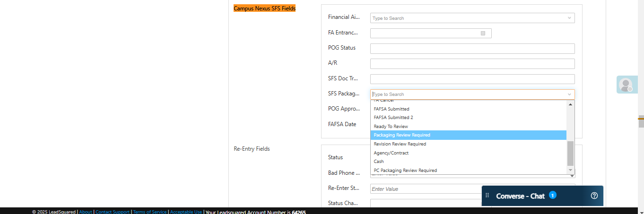Image resolution: width=644 pixels, height=214 pixels.
Task: Click into the POG Status field
Action: pos(472,49)
